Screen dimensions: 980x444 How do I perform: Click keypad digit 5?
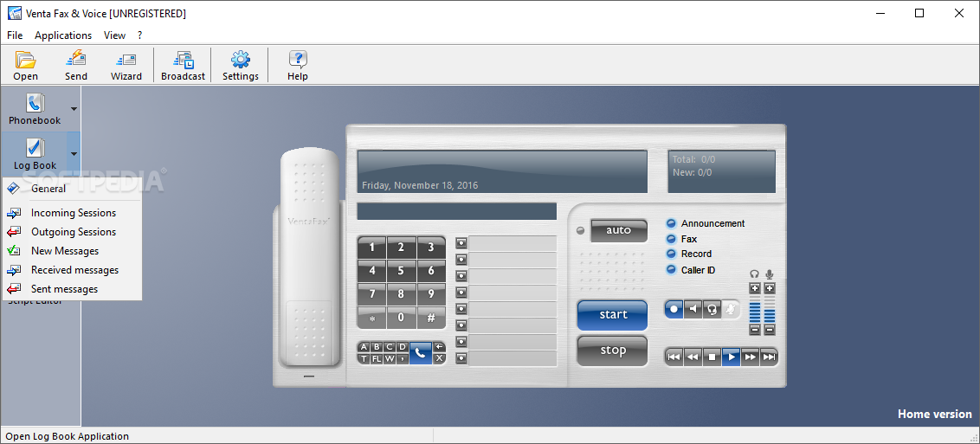pyautogui.click(x=401, y=271)
